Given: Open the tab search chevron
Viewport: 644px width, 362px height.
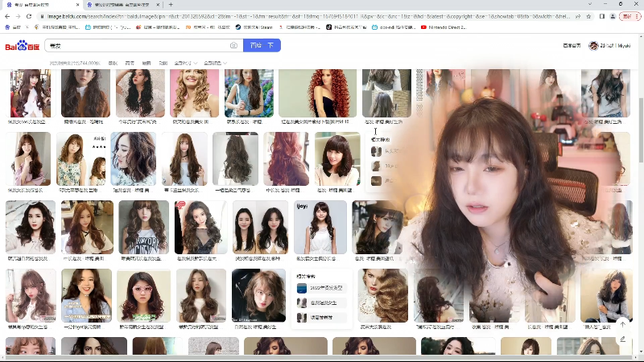Looking at the screenshot, I should coord(590,4).
